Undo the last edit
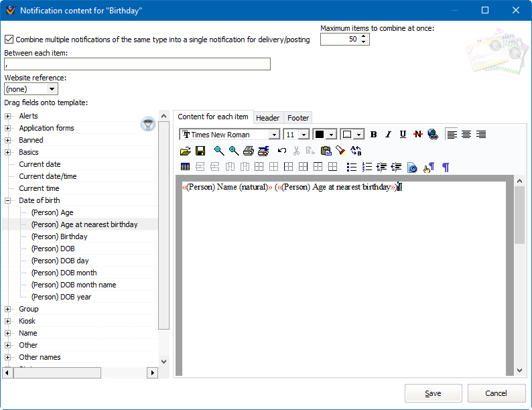The width and height of the screenshot is (532, 410). (x=282, y=151)
